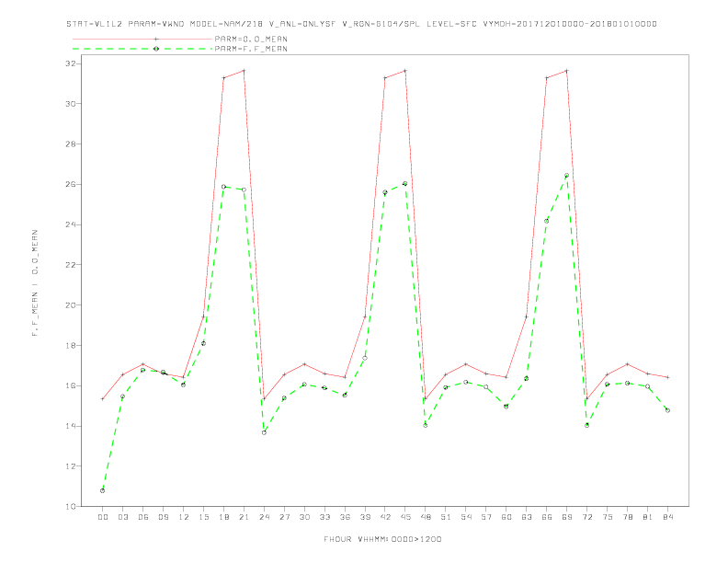Click the green data point at hour 24
The height and width of the screenshot is (563, 728).
[x=264, y=432]
